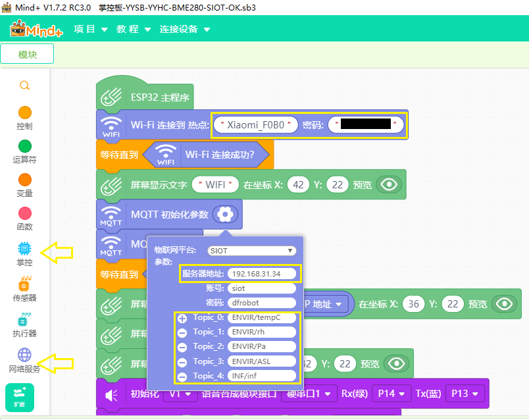The height and width of the screenshot is (420, 529).
Task: Edit the WIFI display text field
Action: pos(215,185)
